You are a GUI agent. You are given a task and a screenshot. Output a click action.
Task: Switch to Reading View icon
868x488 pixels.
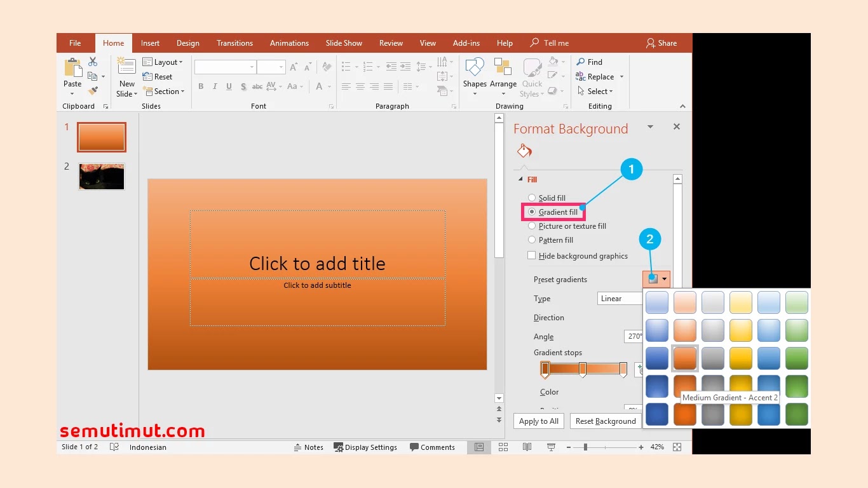[527, 447]
